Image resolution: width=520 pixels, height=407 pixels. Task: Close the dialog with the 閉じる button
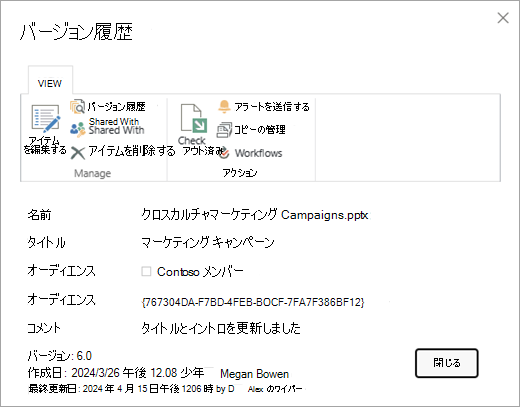click(x=447, y=363)
